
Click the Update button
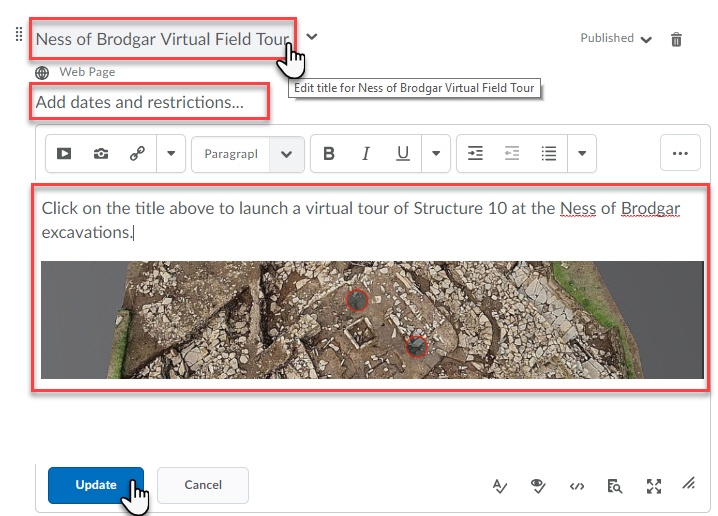click(96, 485)
